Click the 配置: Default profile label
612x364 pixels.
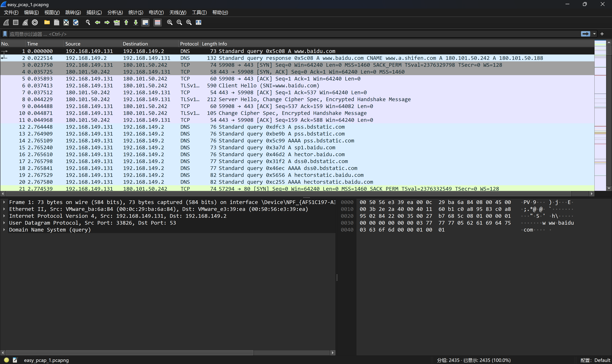click(595, 360)
